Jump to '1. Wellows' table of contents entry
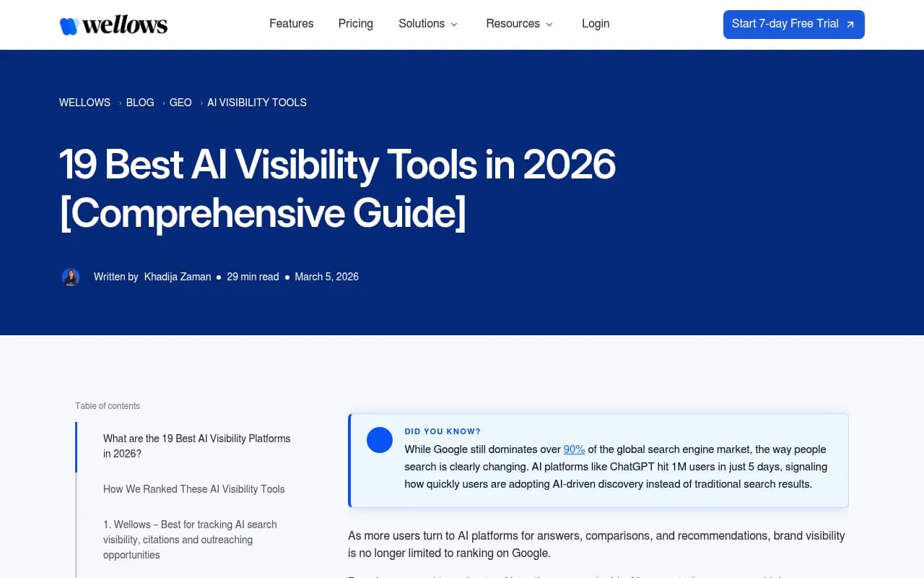This screenshot has height=578, width=924. tap(190, 540)
